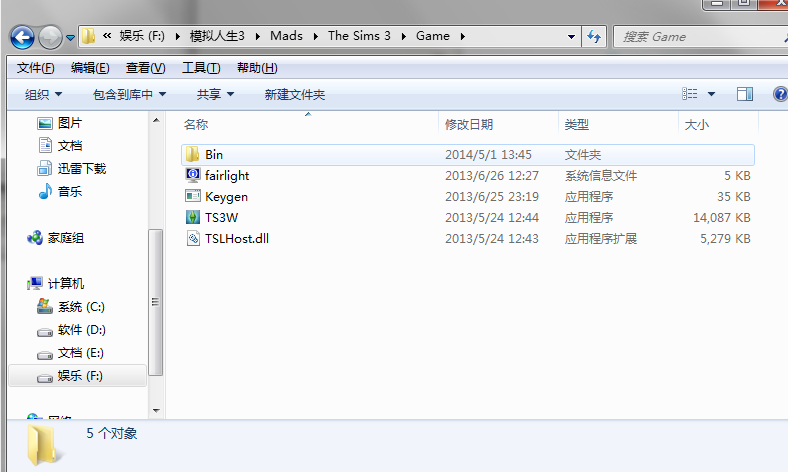Expand the arrow after The Sims 3 breadcrumb
788x472 pixels.
(x=404, y=37)
